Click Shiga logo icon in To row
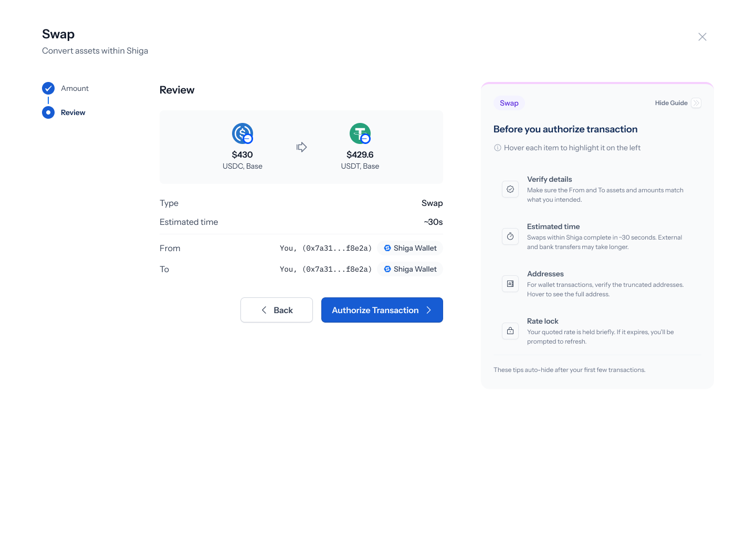Viewport: 756px width, 538px height. (x=387, y=269)
